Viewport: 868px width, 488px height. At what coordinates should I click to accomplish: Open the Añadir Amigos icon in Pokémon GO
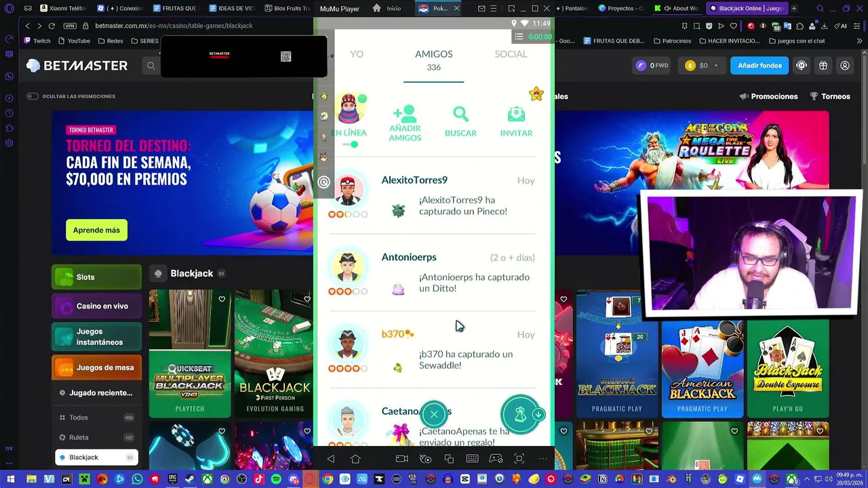point(405,123)
